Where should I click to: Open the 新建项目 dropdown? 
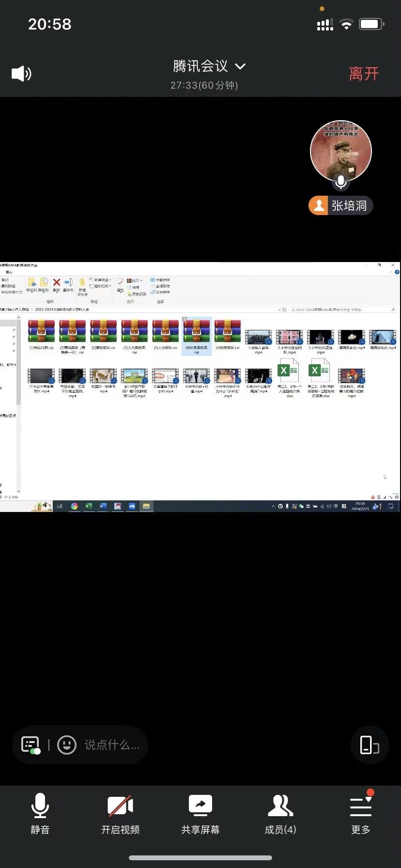(101, 280)
